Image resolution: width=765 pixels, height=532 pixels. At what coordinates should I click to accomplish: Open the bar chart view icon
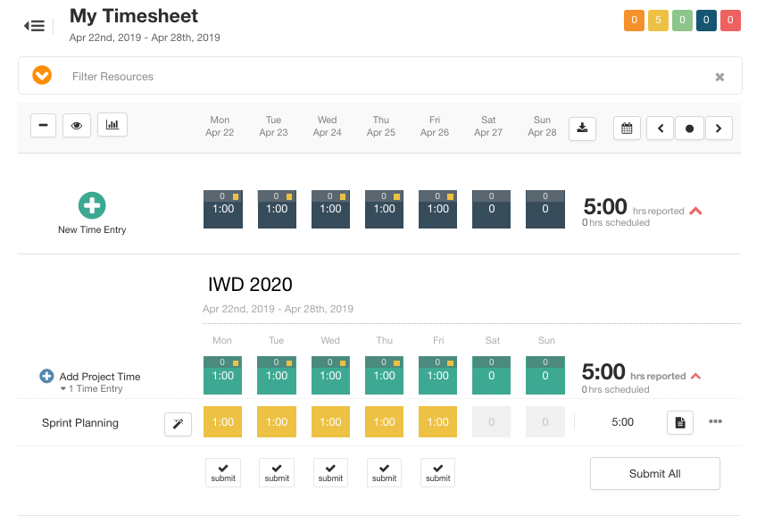[112, 125]
